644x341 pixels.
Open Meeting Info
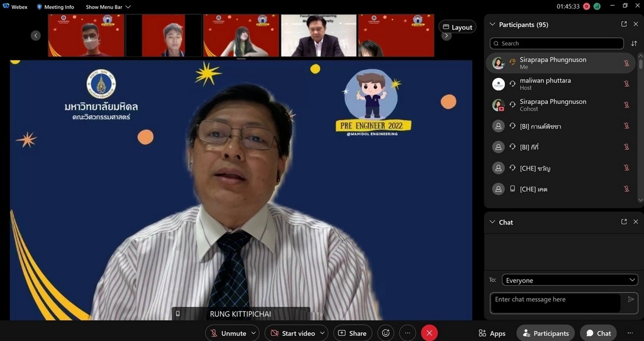pos(55,7)
